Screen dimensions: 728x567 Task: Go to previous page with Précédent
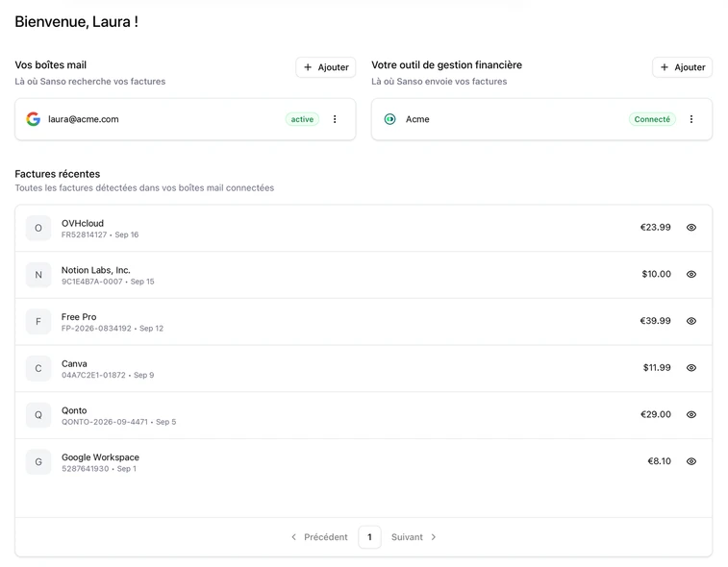[319, 537]
